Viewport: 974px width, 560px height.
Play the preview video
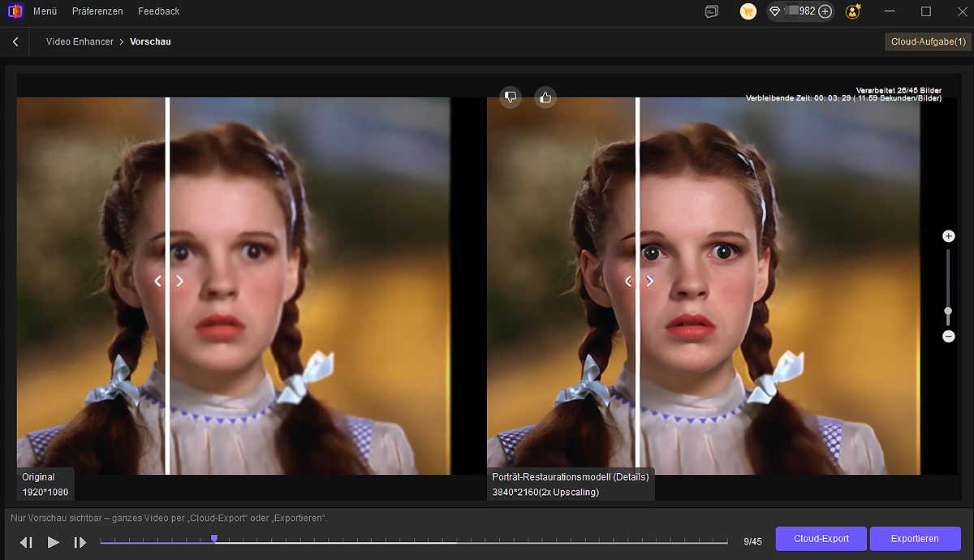53,542
